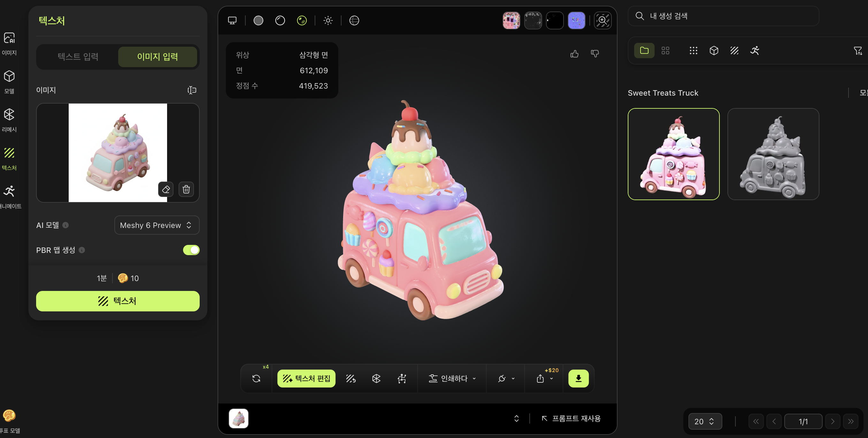Select the 이미지 입력 tab

(157, 56)
